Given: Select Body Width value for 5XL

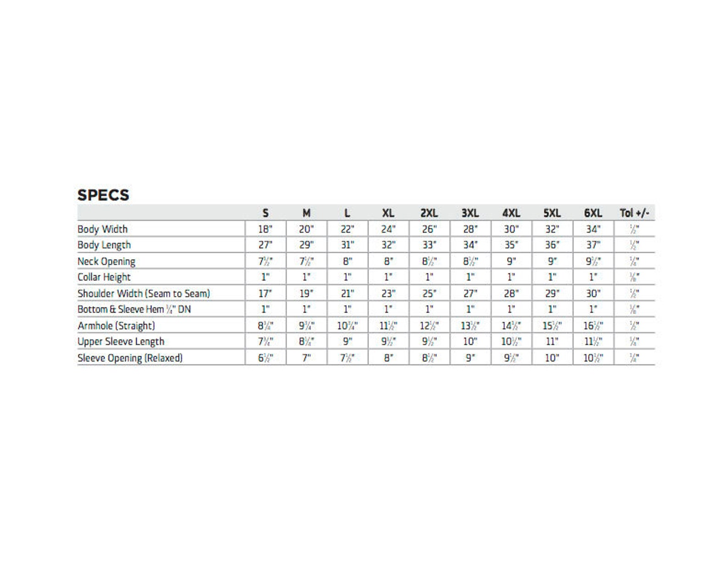Looking at the screenshot, I should (552, 229).
